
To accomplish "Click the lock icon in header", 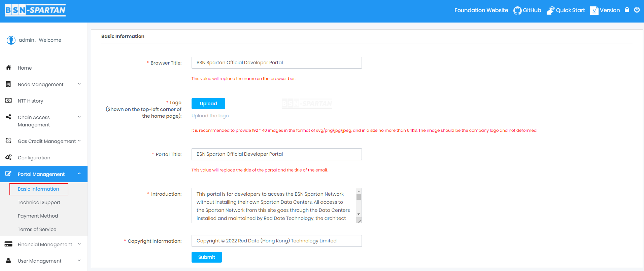I will [627, 10].
